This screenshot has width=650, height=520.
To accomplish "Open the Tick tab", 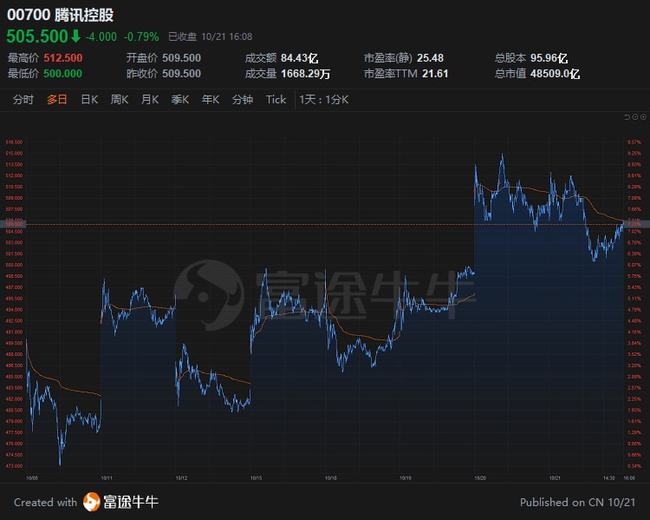I will point(276,100).
